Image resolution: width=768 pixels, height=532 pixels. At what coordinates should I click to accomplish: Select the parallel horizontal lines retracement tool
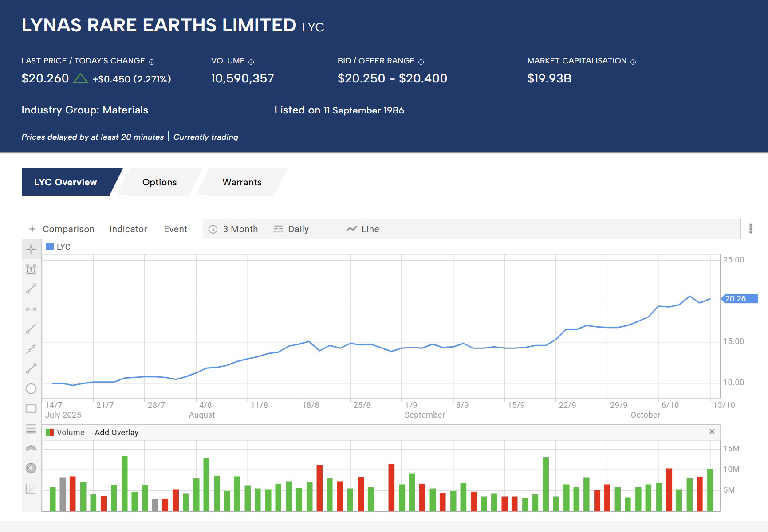pos(31,429)
